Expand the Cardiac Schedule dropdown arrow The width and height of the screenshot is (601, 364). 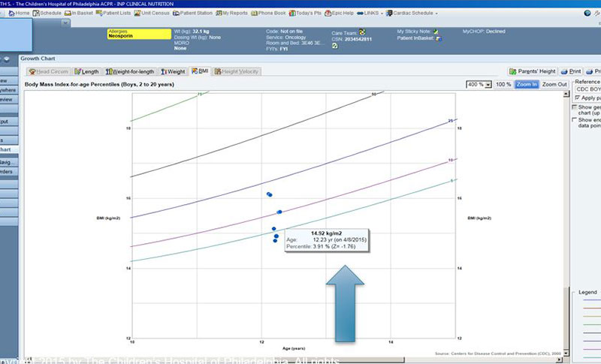436,14
